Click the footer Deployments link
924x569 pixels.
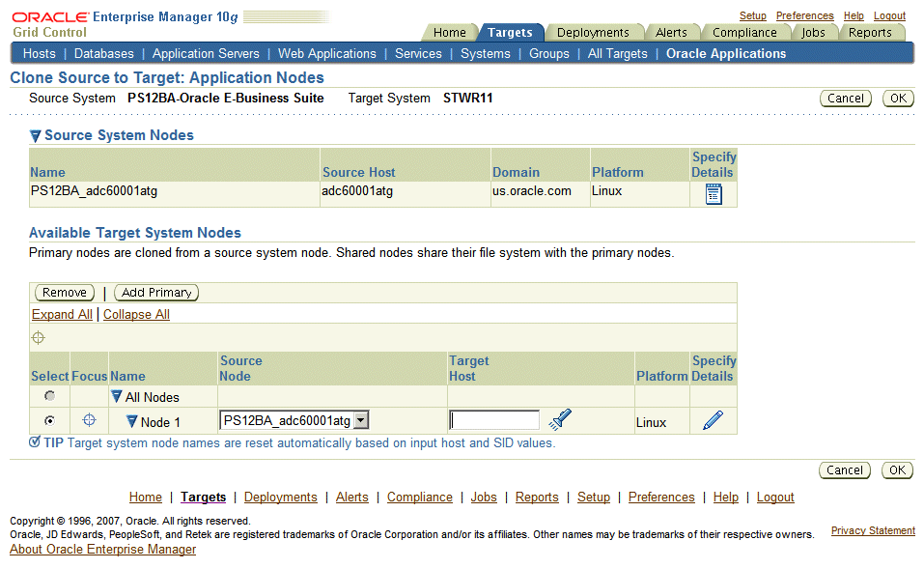[x=281, y=498]
